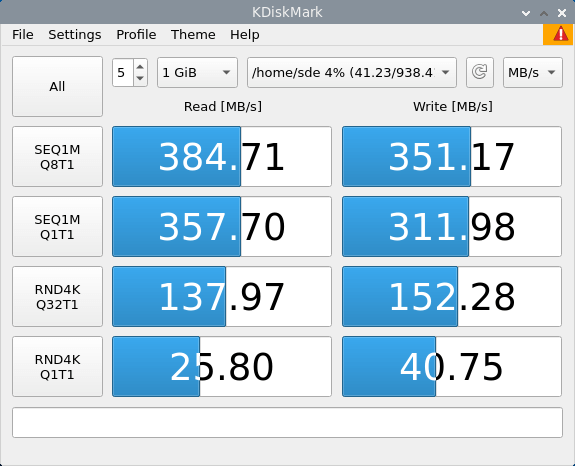Click the Read [MB/s] column header
Screen dimensions: 575x466
coord(223,107)
